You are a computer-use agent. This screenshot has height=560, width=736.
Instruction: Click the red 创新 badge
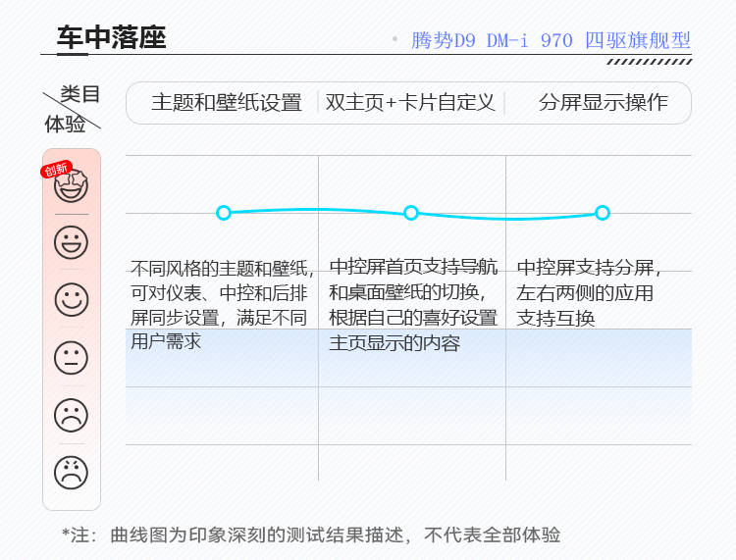[x=55, y=170]
